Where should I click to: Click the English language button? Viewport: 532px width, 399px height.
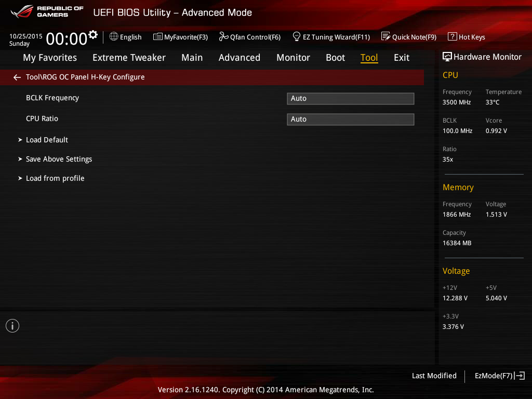[126, 37]
